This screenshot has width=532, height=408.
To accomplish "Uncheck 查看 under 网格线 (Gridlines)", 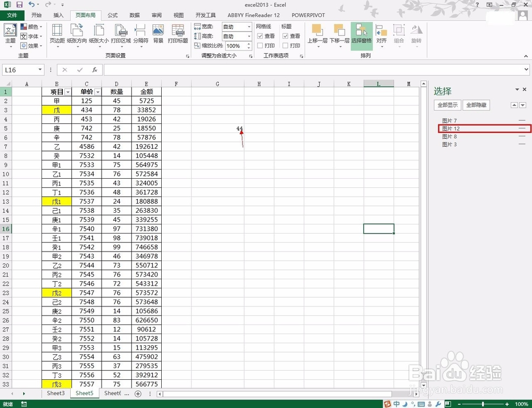I will (261, 36).
